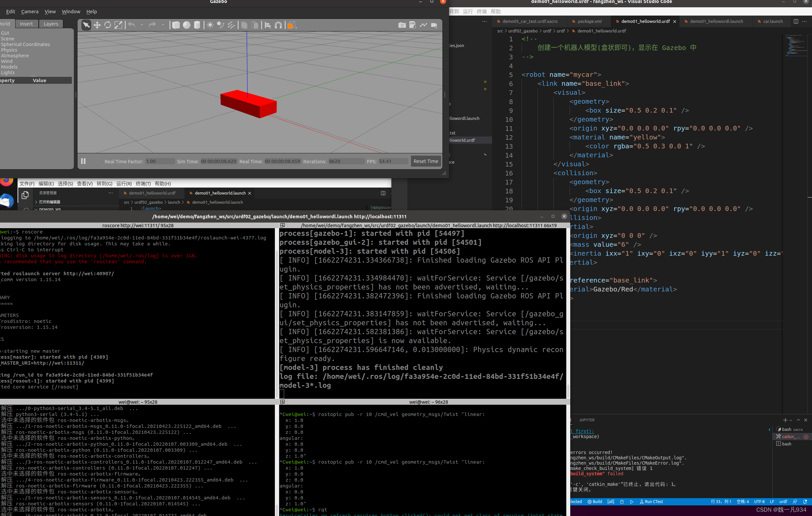Select Models in the Gazebo world tree
Screen dimensions: 812x516
pos(9,67)
